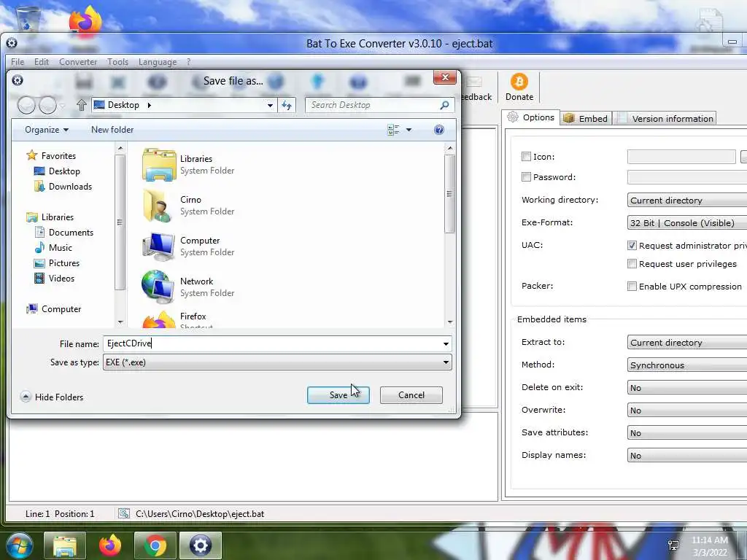Click the dialog back navigation button
The height and width of the screenshot is (560, 747).
[x=27, y=105]
